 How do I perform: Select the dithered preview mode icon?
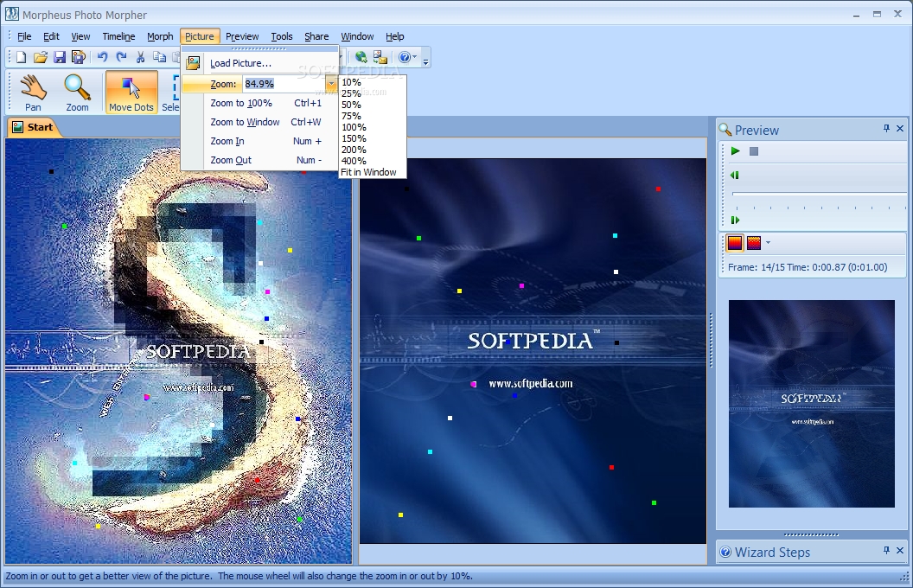pos(754,243)
